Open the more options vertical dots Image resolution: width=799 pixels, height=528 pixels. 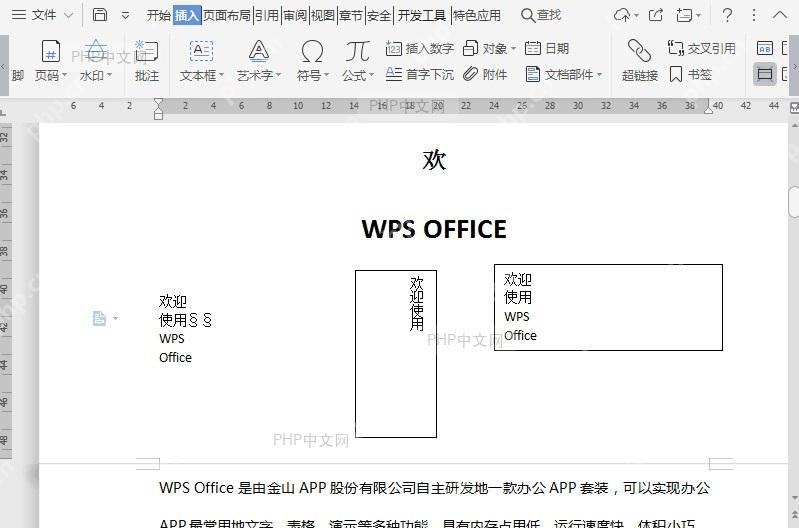754,15
